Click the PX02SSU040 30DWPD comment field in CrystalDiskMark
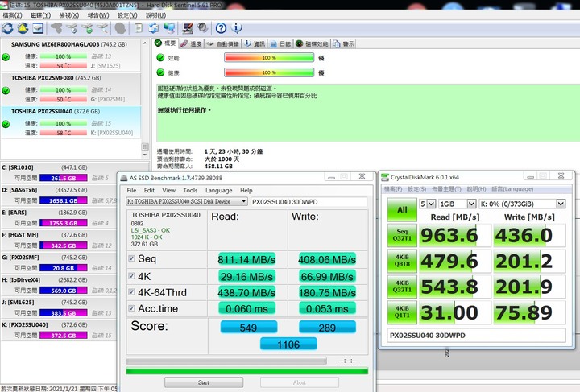580x392 pixels. [x=476, y=336]
